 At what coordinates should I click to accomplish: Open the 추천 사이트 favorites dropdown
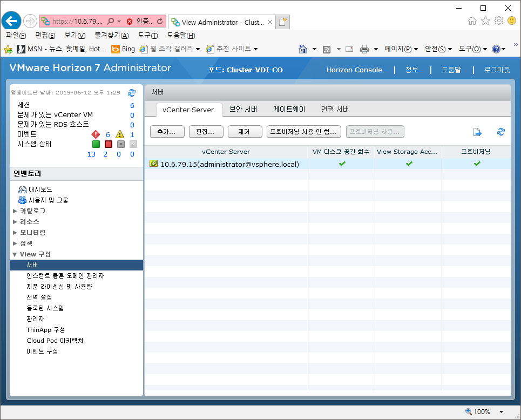point(232,49)
